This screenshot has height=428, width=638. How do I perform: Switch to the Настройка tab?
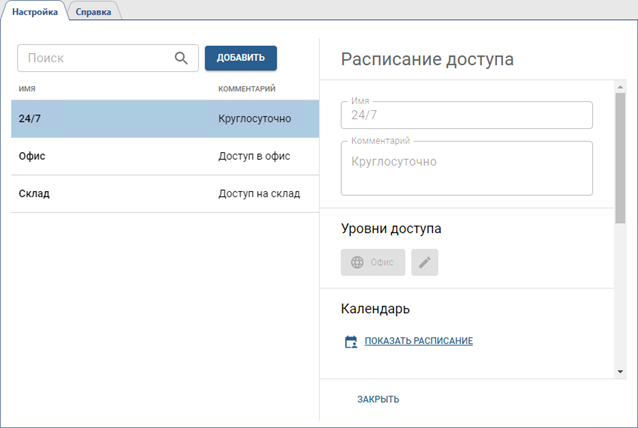[x=35, y=11]
